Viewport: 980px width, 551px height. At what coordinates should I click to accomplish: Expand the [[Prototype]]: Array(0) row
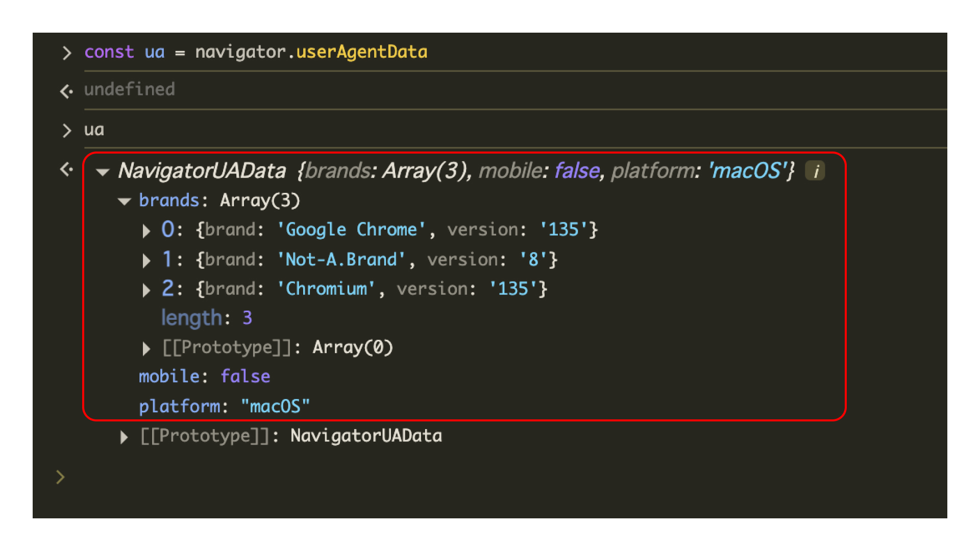146,348
